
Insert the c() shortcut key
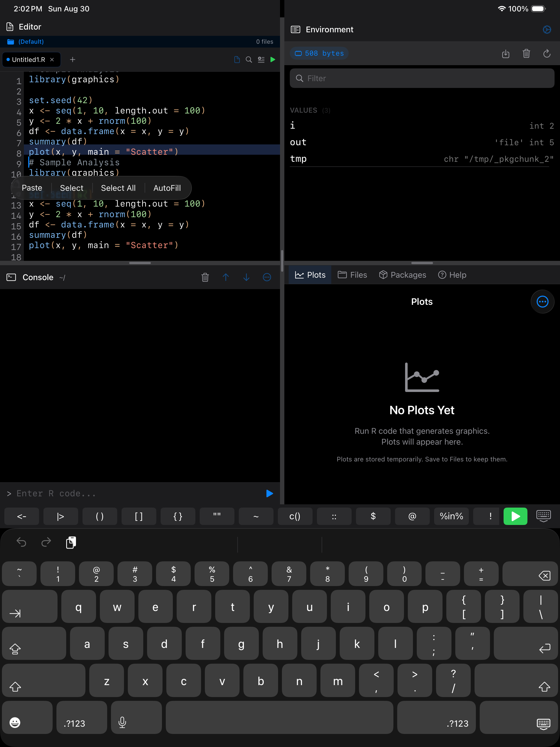coord(295,516)
